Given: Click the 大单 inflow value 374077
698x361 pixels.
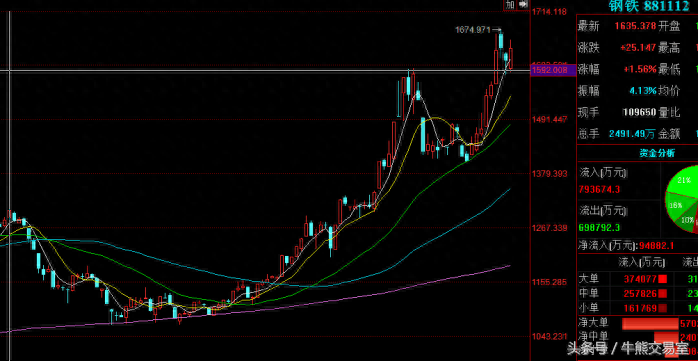Looking at the screenshot, I should [x=641, y=279].
